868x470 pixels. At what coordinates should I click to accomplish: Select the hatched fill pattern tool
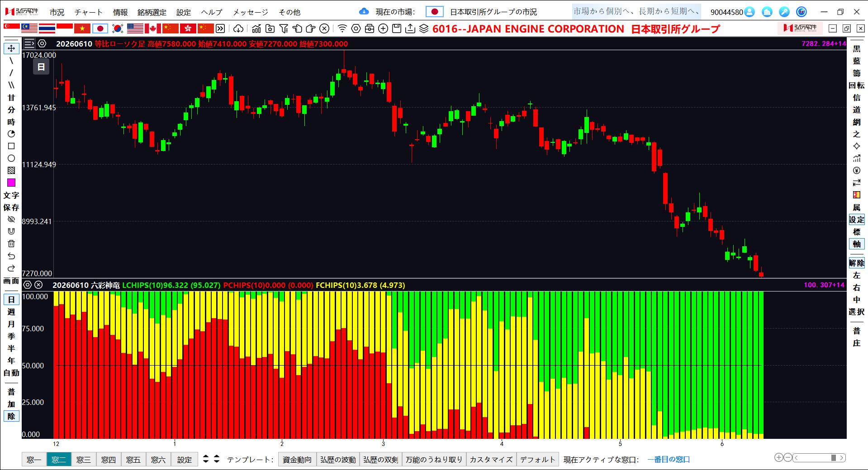pos(11,170)
